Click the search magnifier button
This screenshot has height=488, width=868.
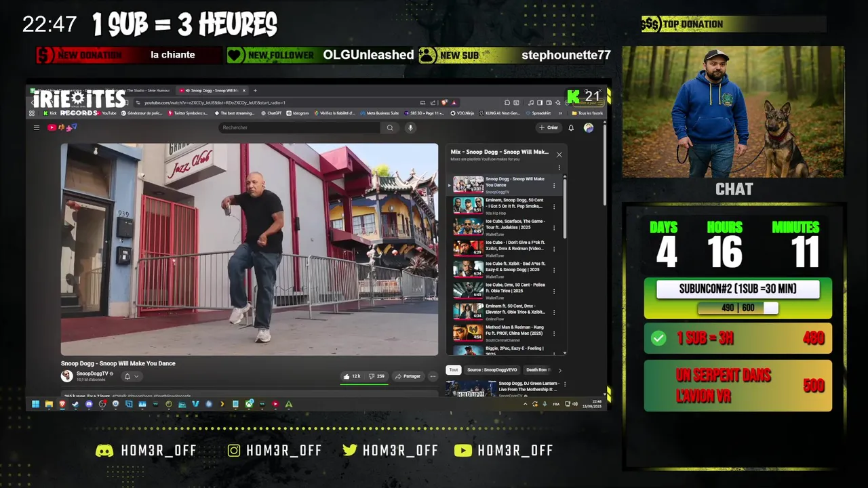390,127
